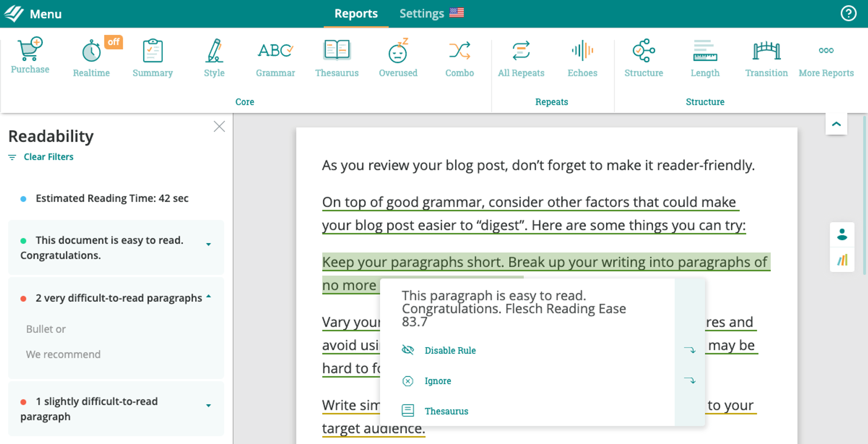Collapse the very difficult-to-read paragraphs section
The image size is (868, 444).
[209, 297]
